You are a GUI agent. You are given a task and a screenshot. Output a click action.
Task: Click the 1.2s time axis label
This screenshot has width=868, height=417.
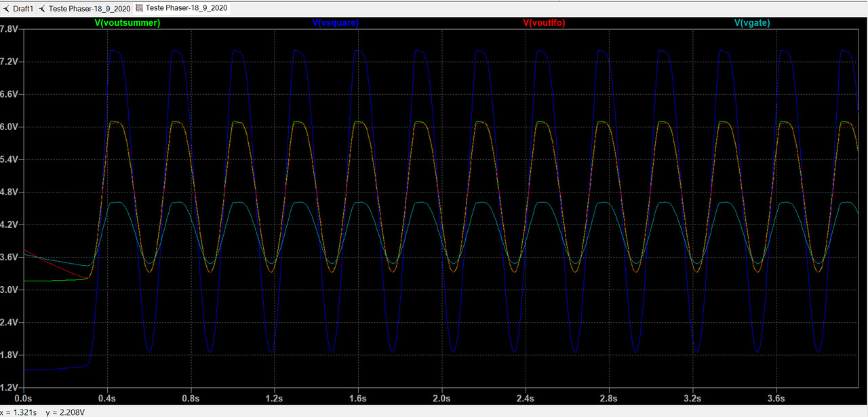274,398
